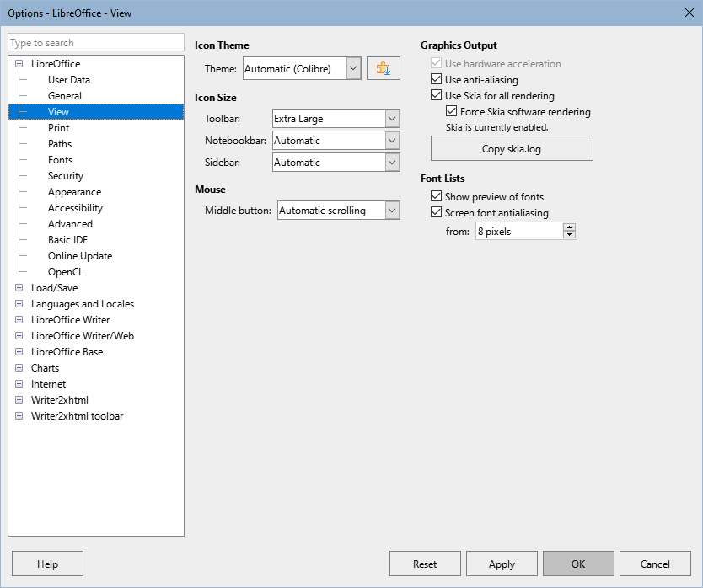Reset the View options

tap(425, 564)
